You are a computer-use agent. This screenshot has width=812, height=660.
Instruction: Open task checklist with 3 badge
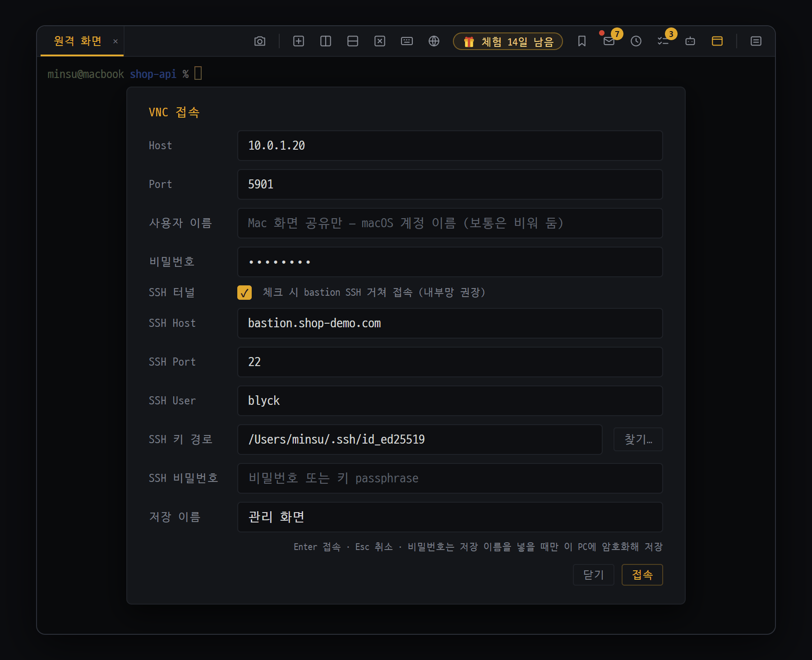[663, 41]
